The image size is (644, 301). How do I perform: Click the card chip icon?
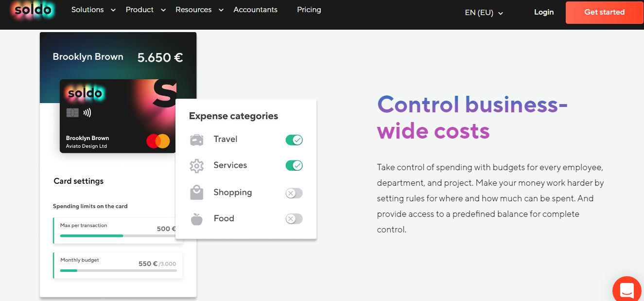[x=72, y=113]
